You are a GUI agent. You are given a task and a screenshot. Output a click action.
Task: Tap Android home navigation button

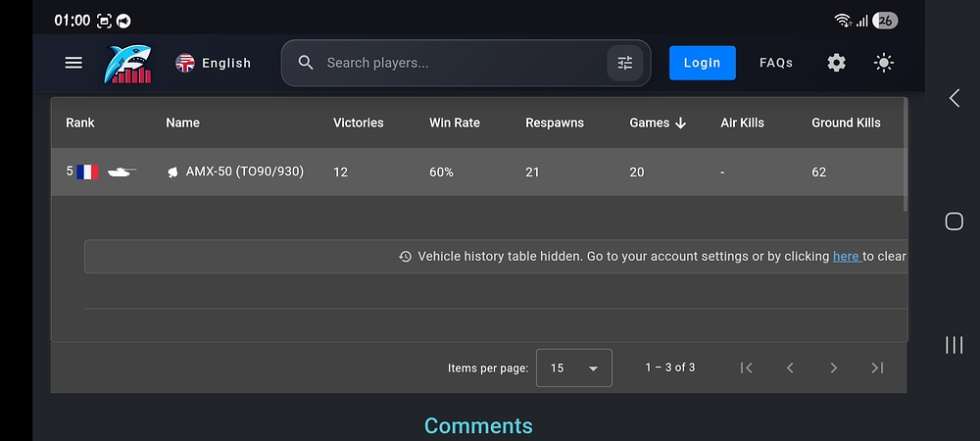(954, 221)
